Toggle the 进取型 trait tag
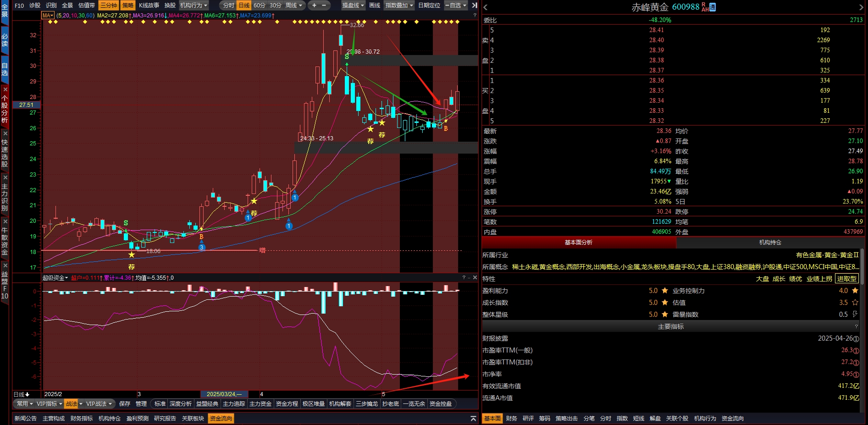868x425 pixels. [x=846, y=279]
